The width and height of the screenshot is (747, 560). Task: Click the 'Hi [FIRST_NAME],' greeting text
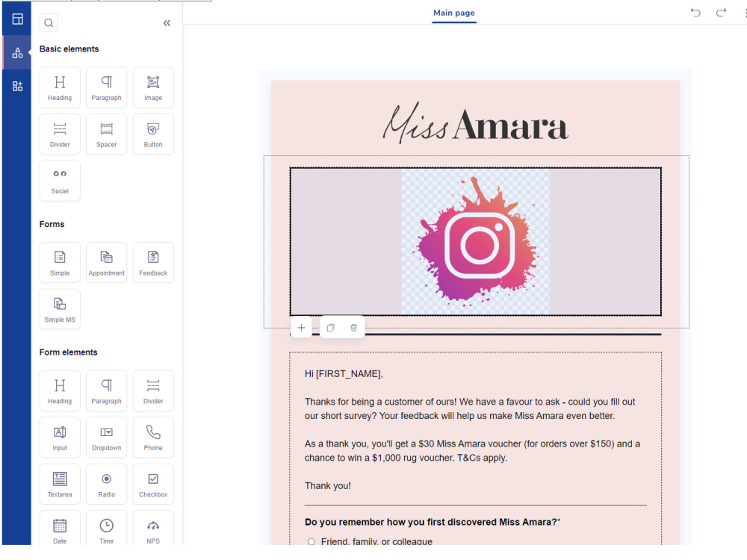[x=344, y=374]
